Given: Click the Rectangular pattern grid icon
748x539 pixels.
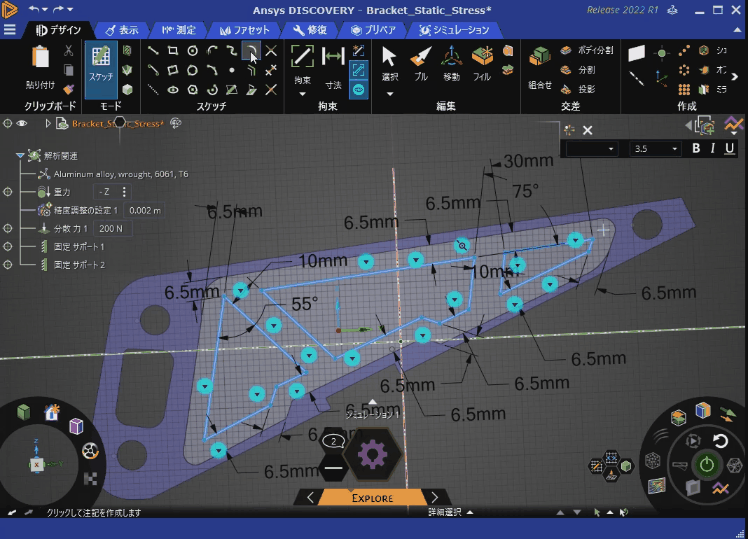Looking at the screenshot, I should pyautogui.click(x=684, y=90).
